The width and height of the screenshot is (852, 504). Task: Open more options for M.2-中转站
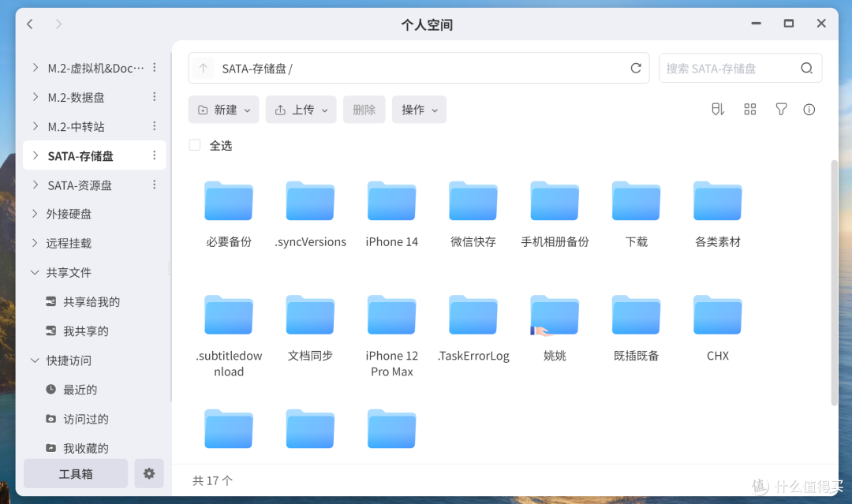(155, 126)
